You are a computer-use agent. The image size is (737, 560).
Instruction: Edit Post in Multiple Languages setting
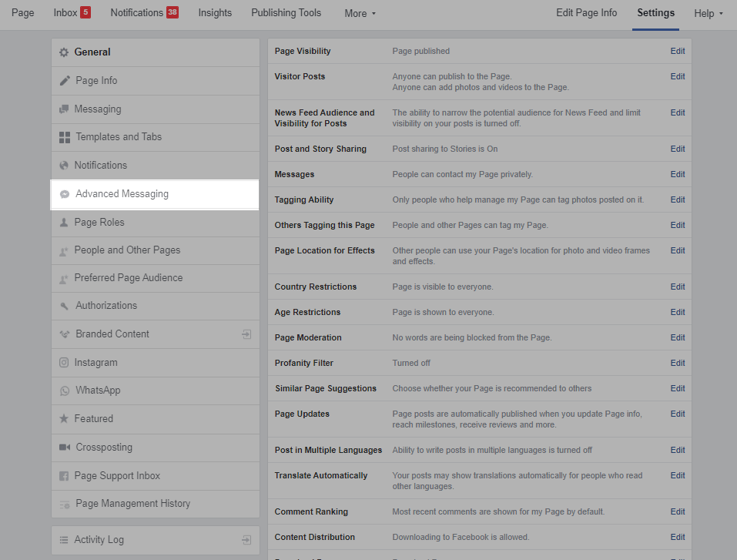(x=677, y=450)
